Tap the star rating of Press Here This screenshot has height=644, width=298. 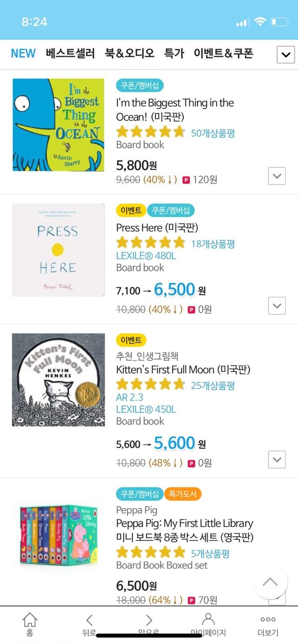(150, 243)
